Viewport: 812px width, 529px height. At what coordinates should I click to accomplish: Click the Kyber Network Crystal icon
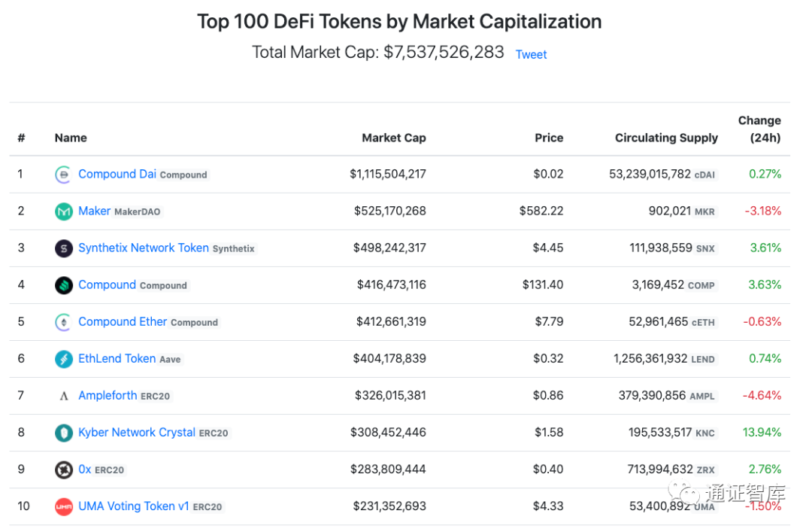(x=64, y=433)
